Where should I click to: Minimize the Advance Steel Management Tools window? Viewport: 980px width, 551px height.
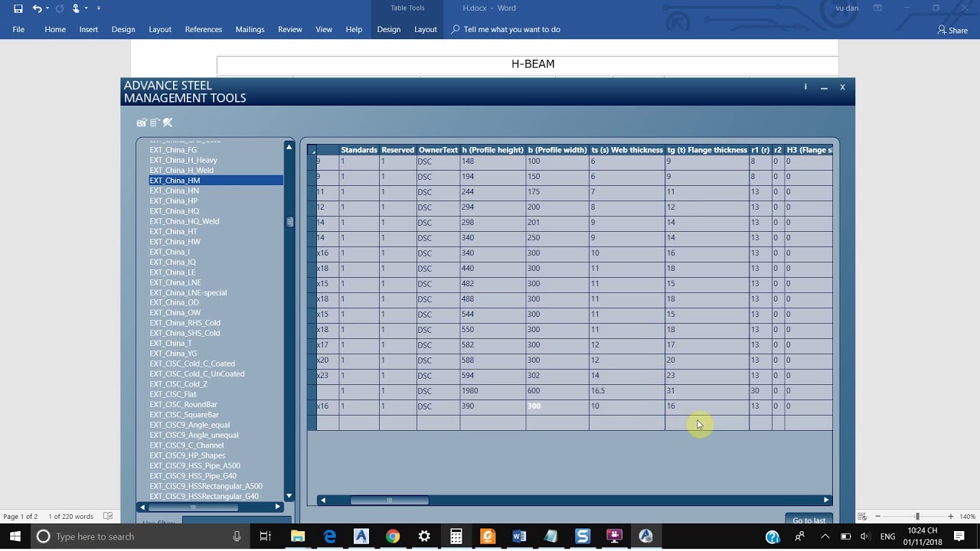coord(824,87)
